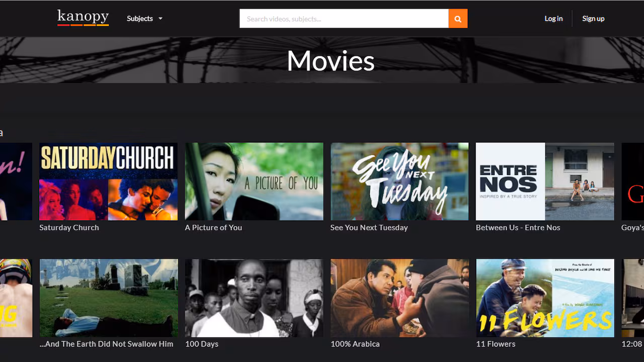
Task: Click the orange search magnifier button
Action: tap(458, 19)
